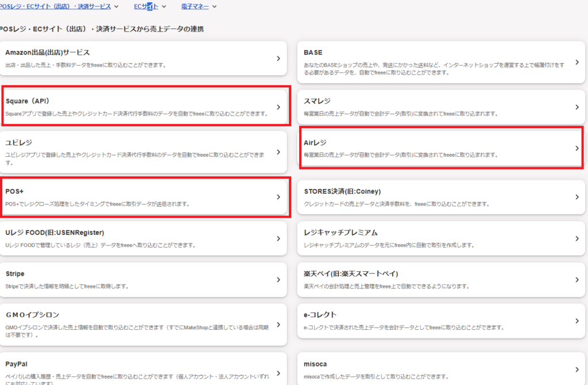Screen dimensions: 588x385
Task: Select the 楽天ペイ(旧:楽天スマートペイ) card title
Action: click(x=351, y=274)
